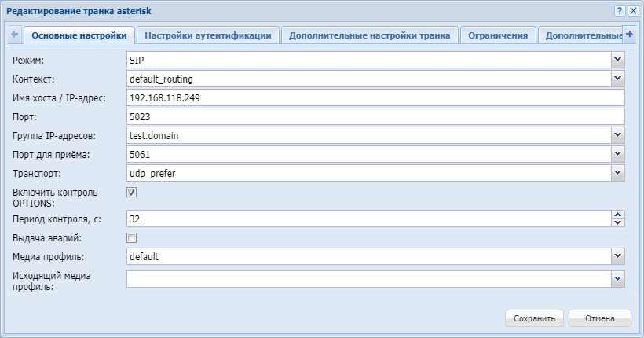This screenshot has height=338, width=644.
Task: Increase the control period spinner value
Action: point(618,214)
